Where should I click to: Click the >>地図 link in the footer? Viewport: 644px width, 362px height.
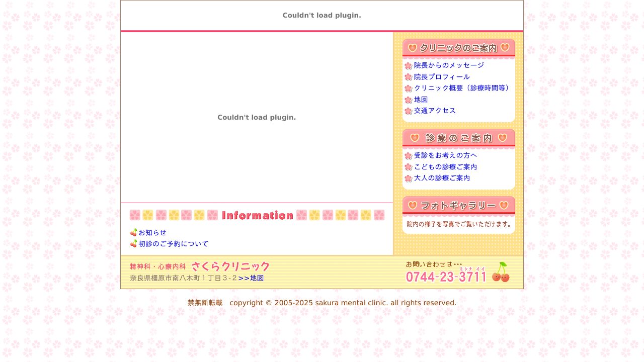point(252,278)
